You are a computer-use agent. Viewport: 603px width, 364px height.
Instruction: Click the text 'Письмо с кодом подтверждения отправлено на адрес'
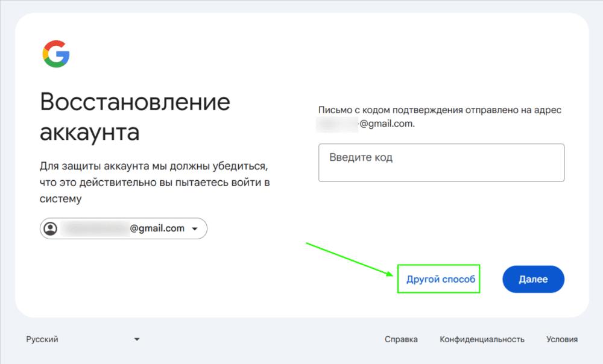[x=440, y=110]
